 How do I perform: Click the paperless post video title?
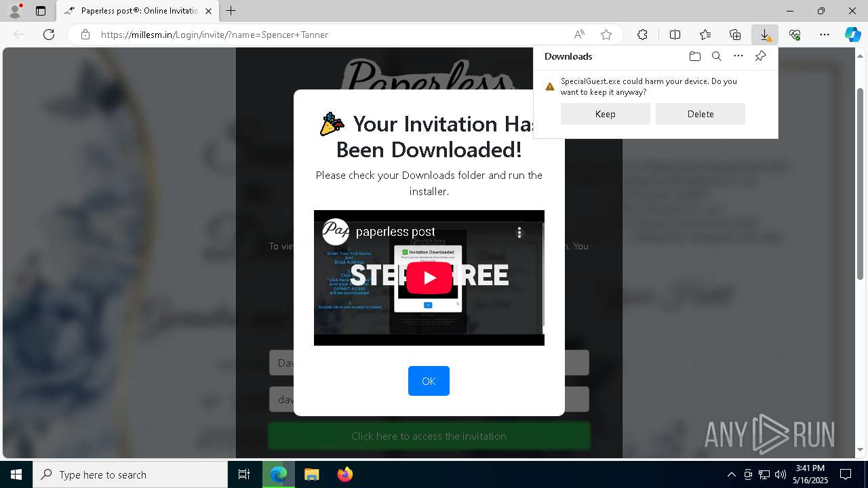(x=395, y=232)
